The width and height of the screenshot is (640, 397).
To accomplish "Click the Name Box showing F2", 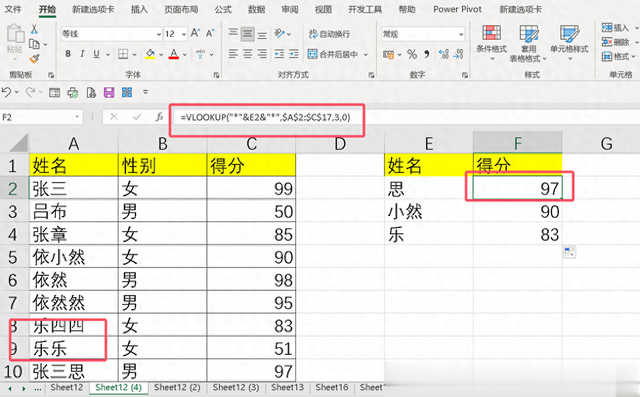I will [37, 118].
